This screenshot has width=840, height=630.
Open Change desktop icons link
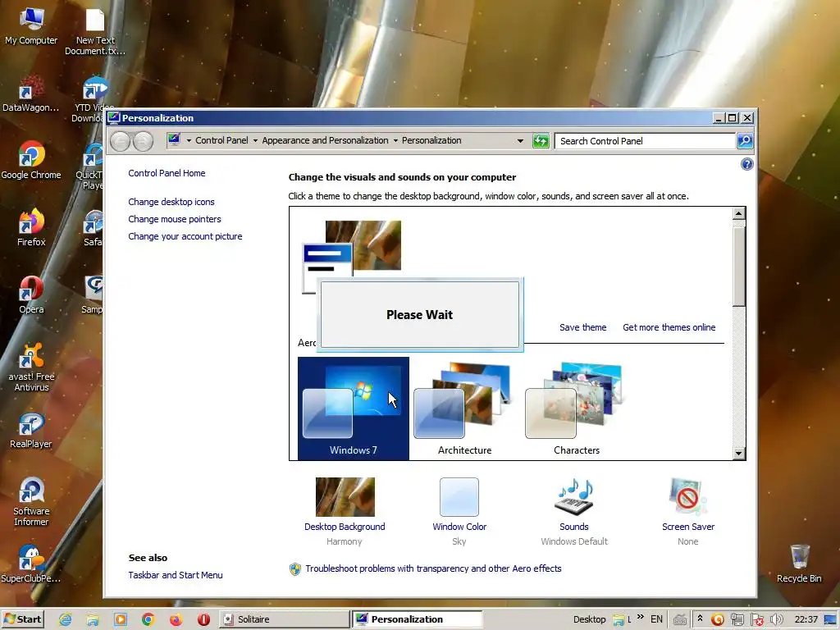click(x=171, y=202)
